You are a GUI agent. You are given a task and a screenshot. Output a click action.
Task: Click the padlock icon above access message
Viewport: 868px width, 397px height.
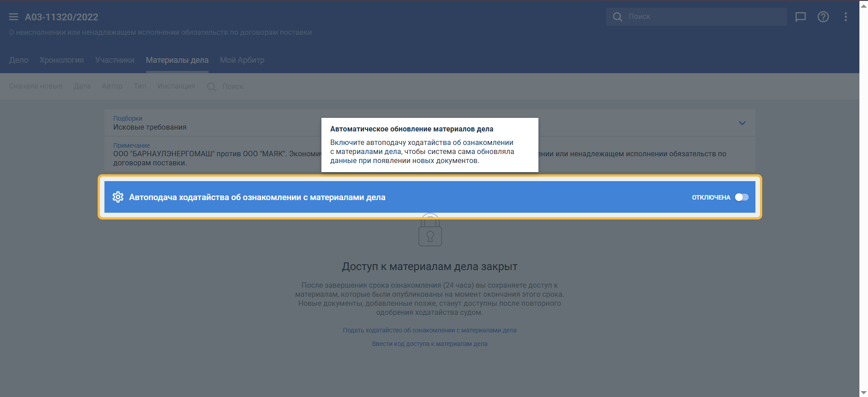(430, 231)
